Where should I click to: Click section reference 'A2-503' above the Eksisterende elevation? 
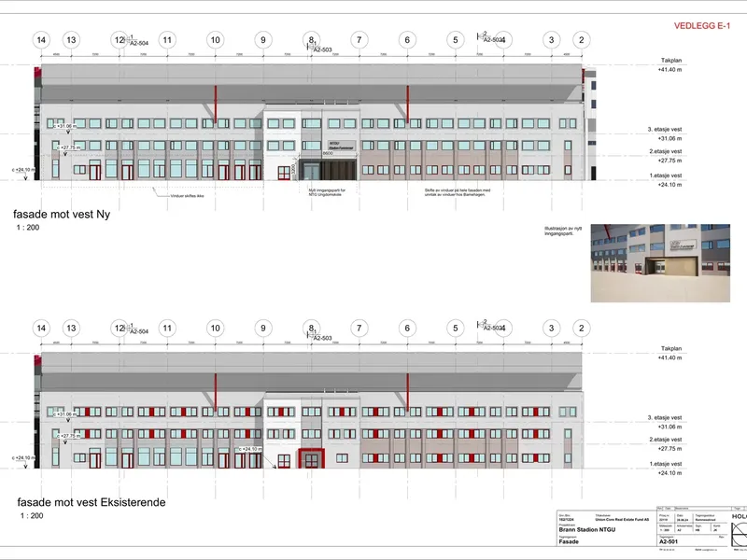point(322,338)
